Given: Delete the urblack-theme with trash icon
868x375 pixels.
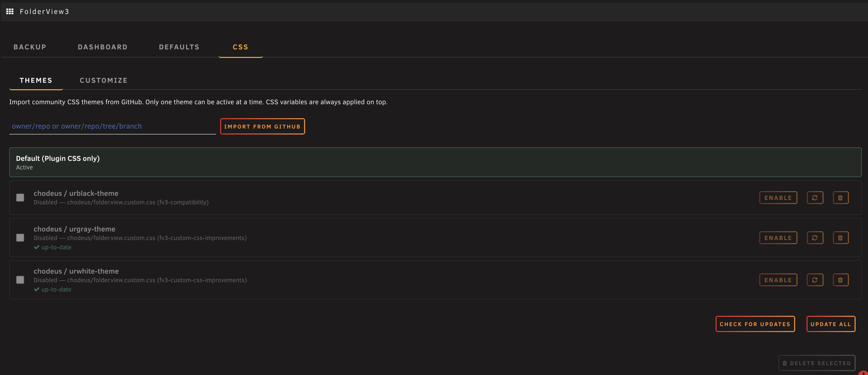Looking at the screenshot, I should click(x=840, y=198).
